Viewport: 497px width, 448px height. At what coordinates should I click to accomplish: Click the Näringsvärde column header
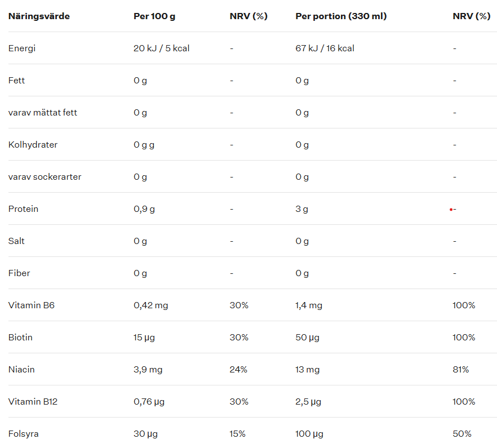(x=39, y=16)
